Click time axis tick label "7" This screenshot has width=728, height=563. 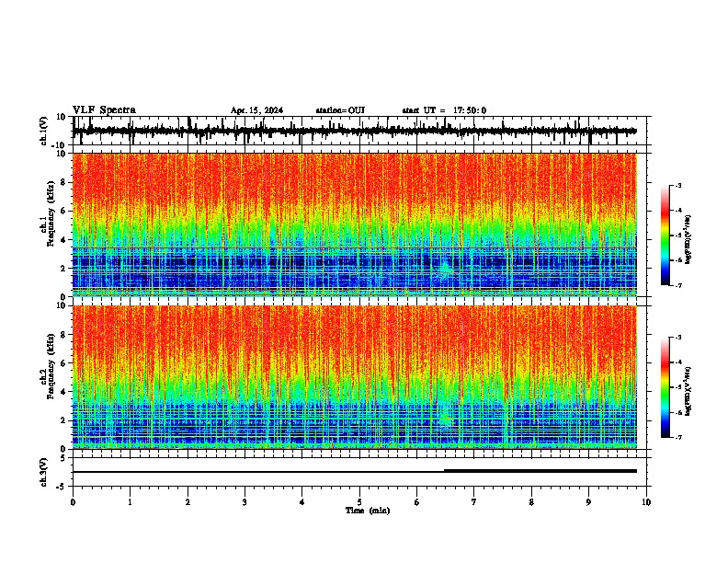pos(474,502)
